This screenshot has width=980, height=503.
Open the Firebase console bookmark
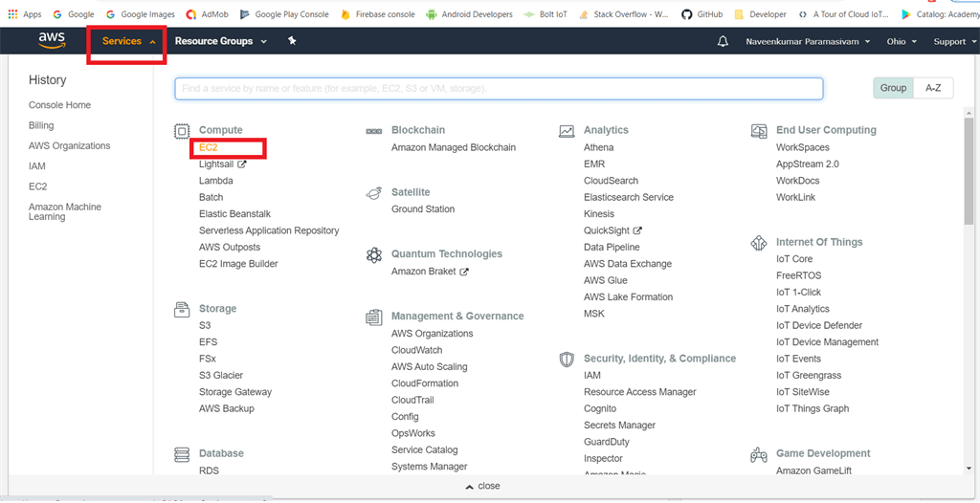click(x=377, y=13)
